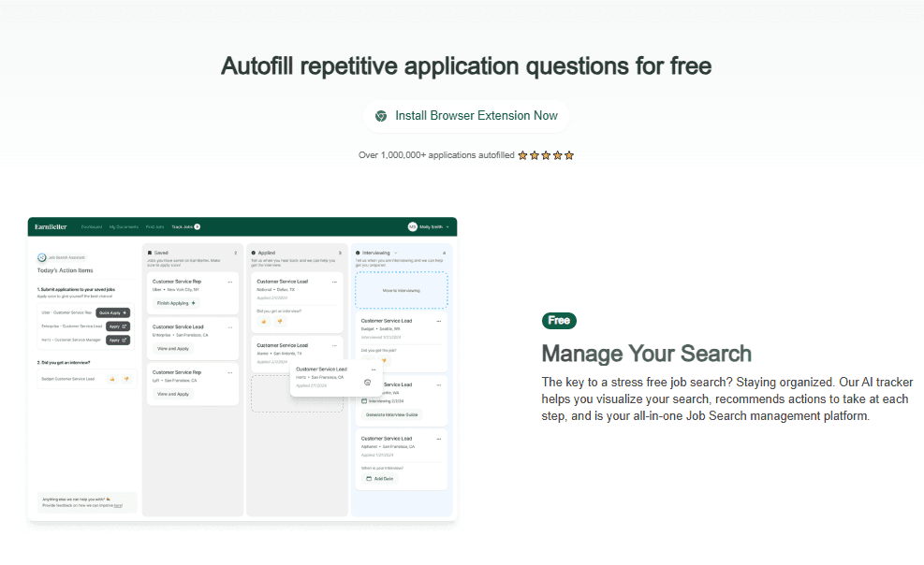
Task: Click the MS profile avatar
Action: (412, 226)
